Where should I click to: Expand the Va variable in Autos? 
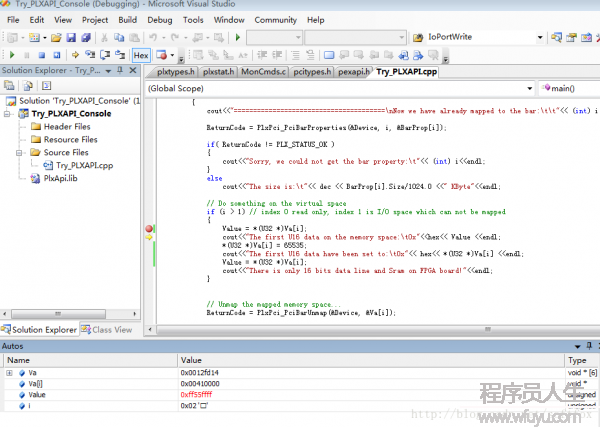[x=9, y=373]
